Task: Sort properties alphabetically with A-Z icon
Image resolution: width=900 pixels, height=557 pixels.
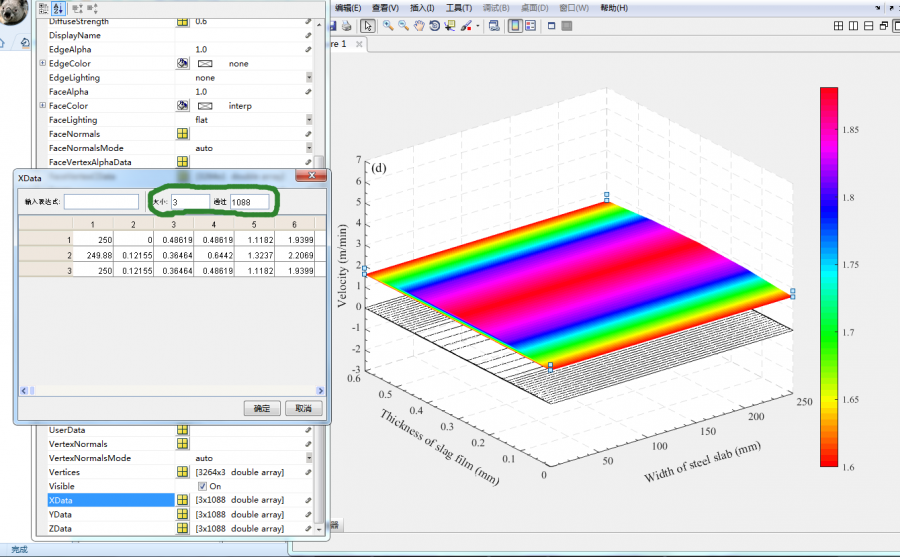Action: (x=57, y=7)
